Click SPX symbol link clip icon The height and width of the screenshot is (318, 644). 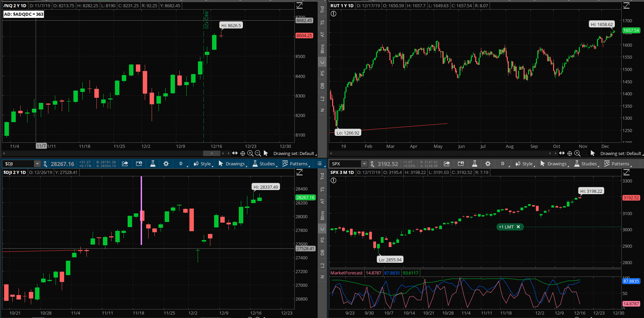tap(372, 164)
